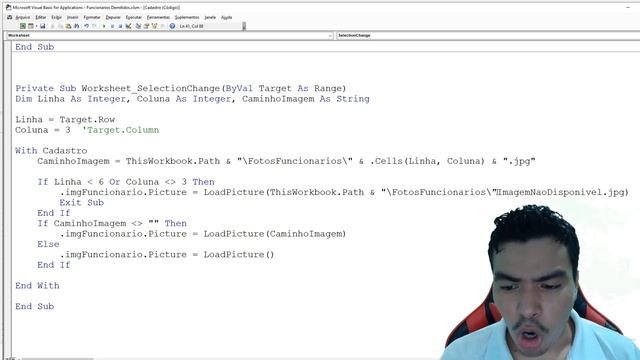Click on the line 'Private Sub Worksheet_SelectionChange'

coord(181,88)
